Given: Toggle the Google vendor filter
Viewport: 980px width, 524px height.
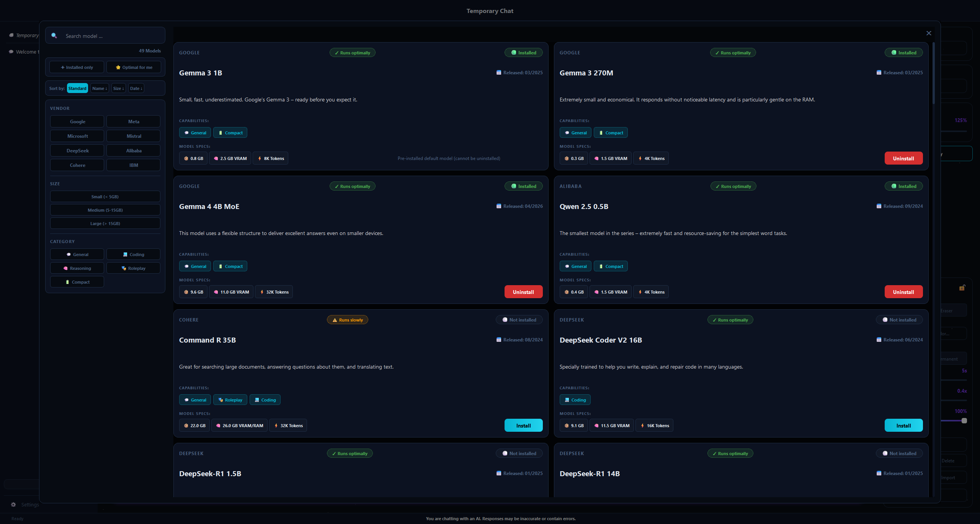Looking at the screenshot, I should (x=77, y=121).
